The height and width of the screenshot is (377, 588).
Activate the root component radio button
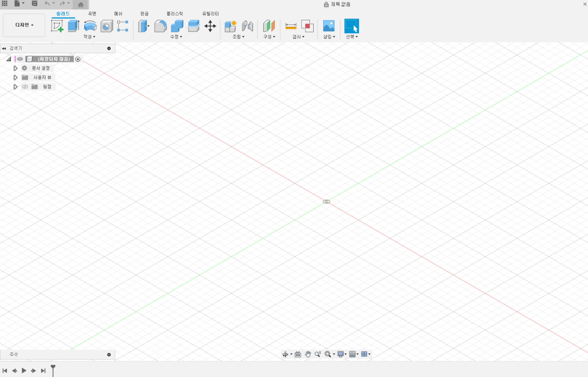(x=78, y=59)
